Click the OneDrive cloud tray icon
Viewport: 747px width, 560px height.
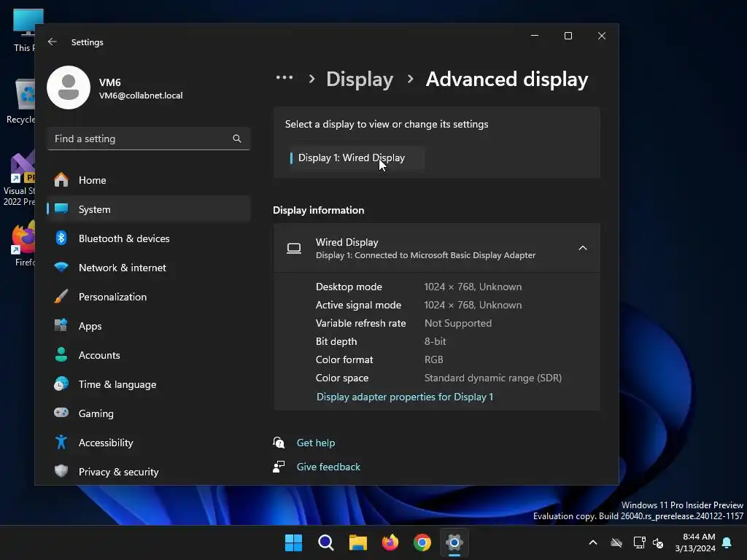coord(616,542)
